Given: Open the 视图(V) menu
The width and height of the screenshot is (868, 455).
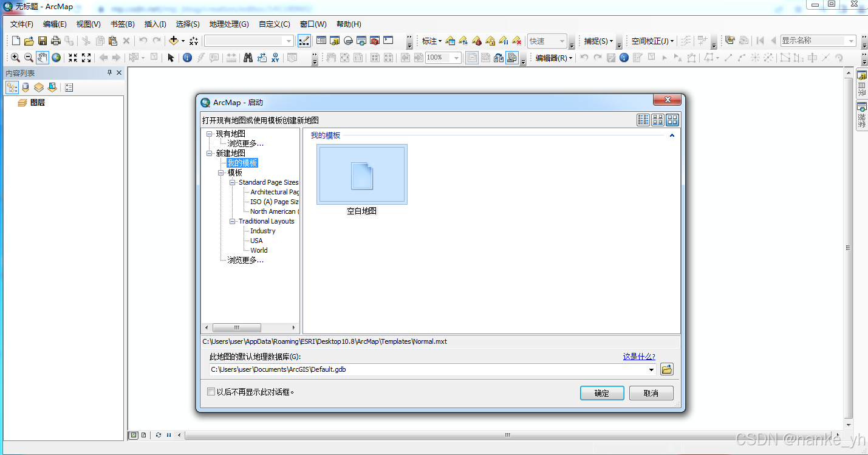Looking at the screenshot, I should tap(89, 24).
